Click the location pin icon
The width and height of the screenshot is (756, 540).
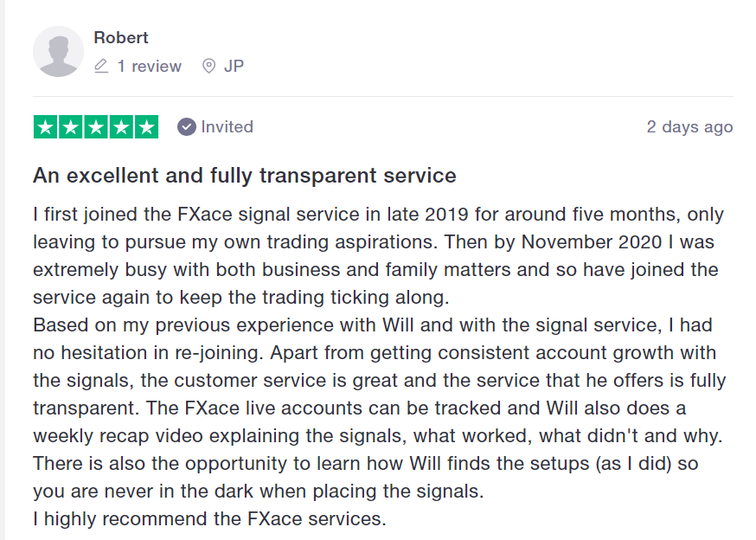pyautogui.click(x=208, y=66)
